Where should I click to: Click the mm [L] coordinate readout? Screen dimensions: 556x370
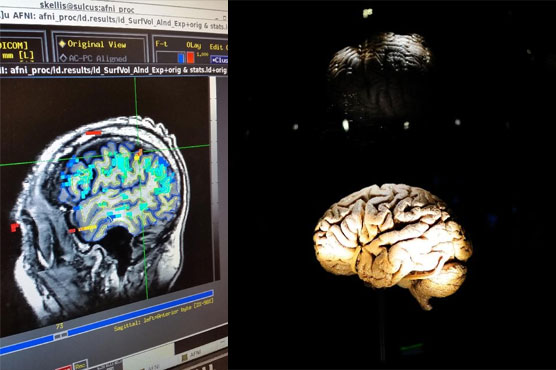18,55
